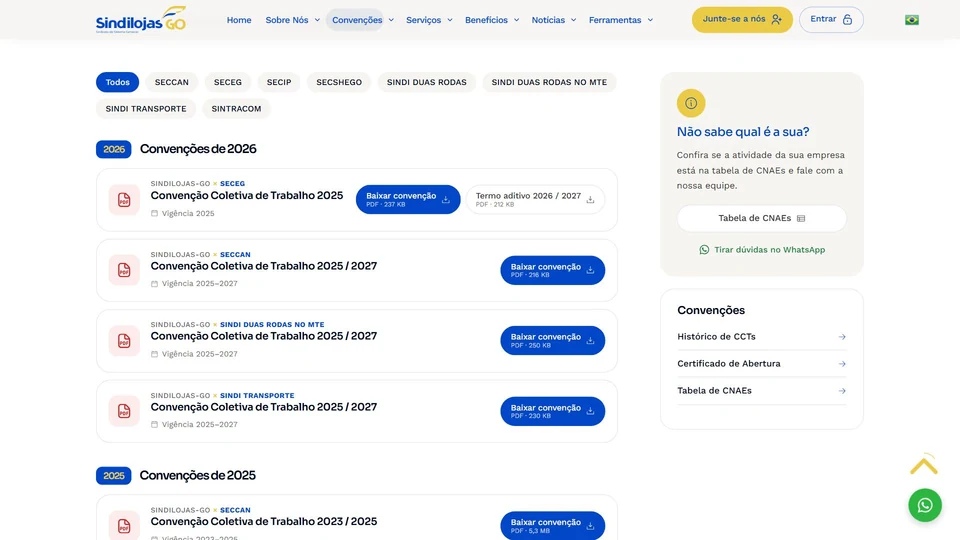Filter conventions by SECEG chip
The height and width of the screenshot is (540, 960).
(228, 82)
